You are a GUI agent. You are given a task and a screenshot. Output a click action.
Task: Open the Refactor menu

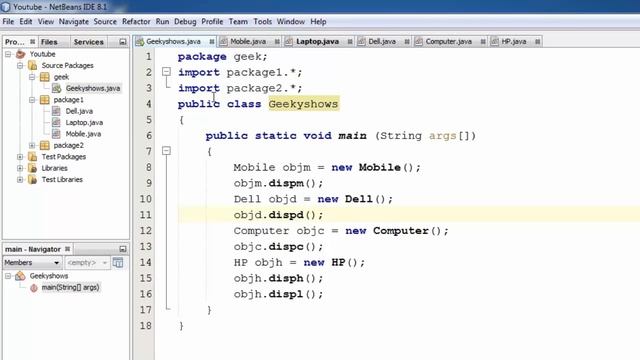pyautogui.click(x=136, y=22)
